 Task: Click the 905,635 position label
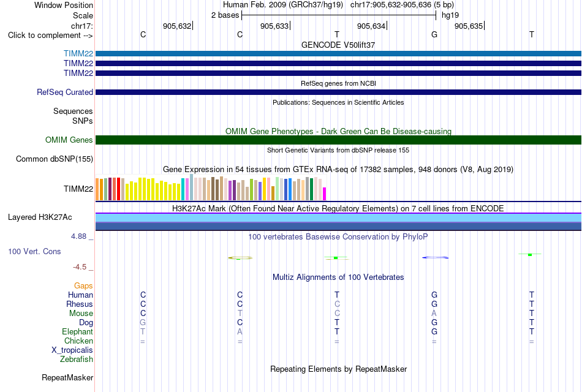[x=469, y=26]
